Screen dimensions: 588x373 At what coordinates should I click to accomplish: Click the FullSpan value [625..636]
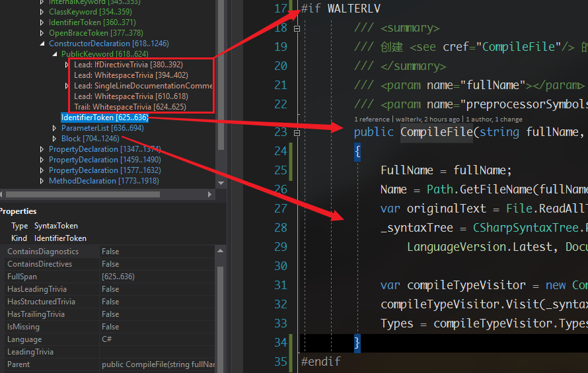click(118, 277)
